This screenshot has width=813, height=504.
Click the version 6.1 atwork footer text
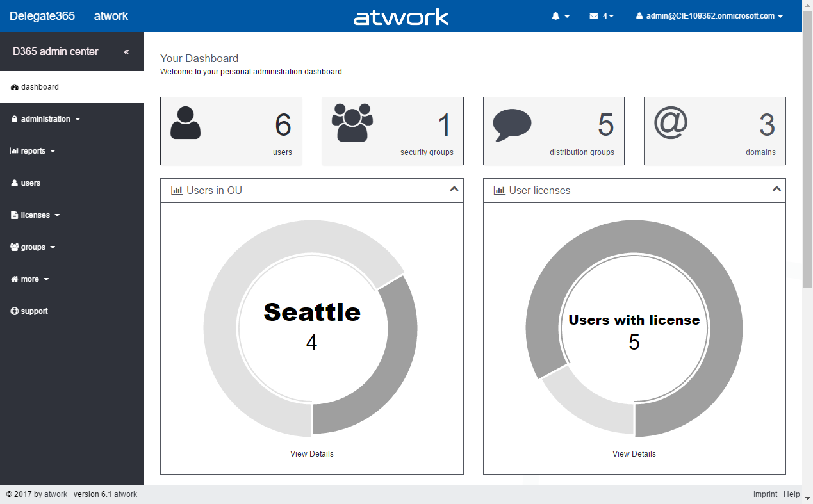[x=105, y=494]
